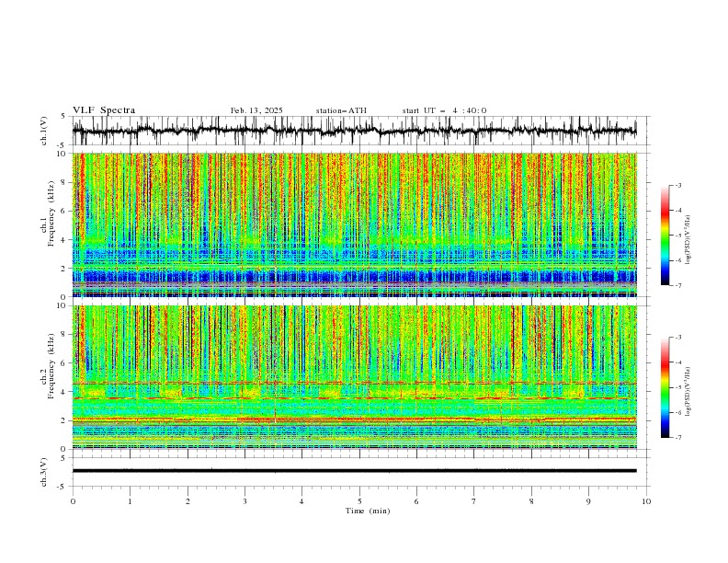Click inside the ch.1 spectrogram panel
The width and height of the screenshot is (728, 563).
[355, 224]
